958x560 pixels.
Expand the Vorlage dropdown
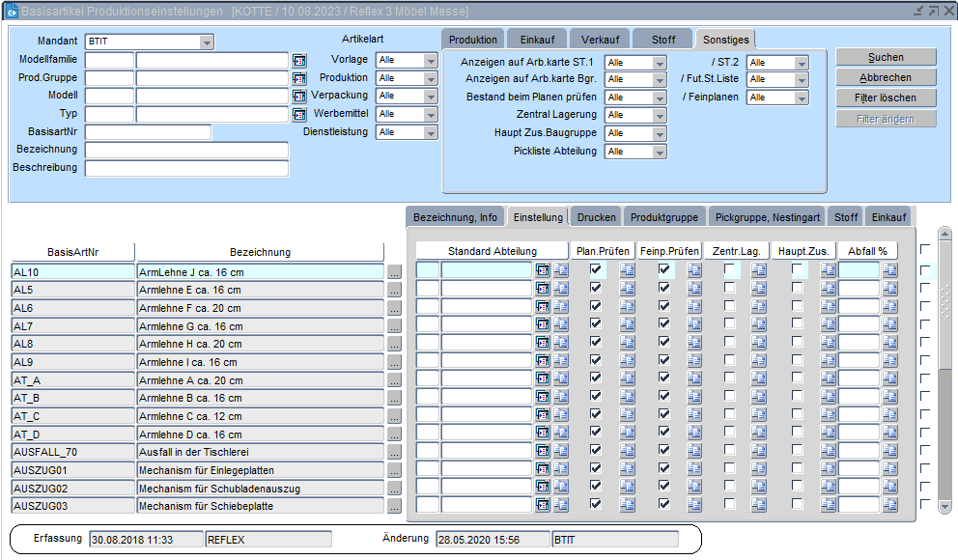[431, 60]
